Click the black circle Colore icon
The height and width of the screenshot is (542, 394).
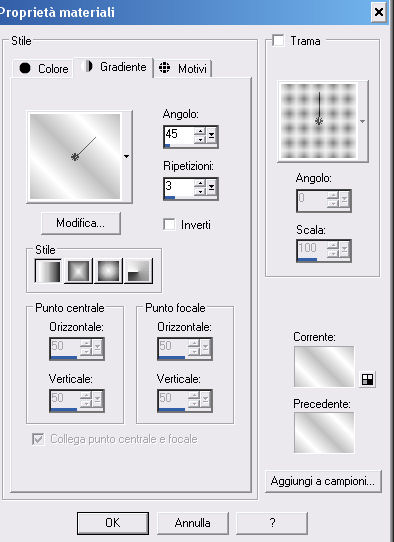coord(25,68)
